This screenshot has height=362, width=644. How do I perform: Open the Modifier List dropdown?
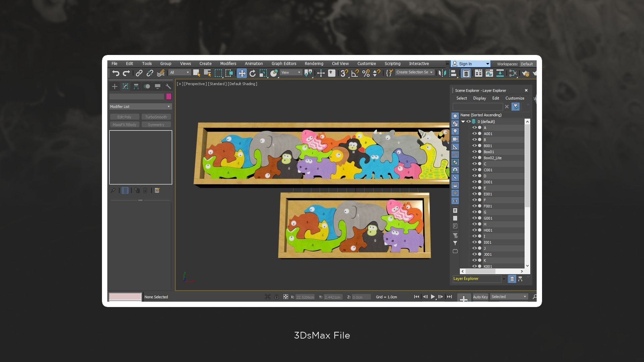[140, 107]
